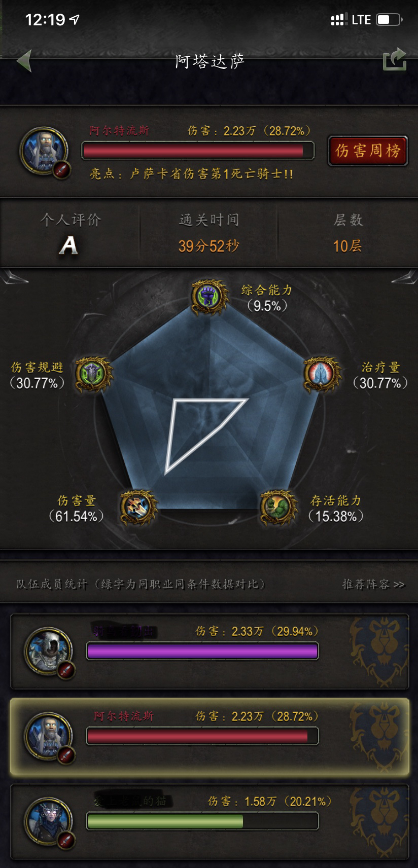Expand 推荐阵容 >> link

pyautogui.click(x=373, y=584)
